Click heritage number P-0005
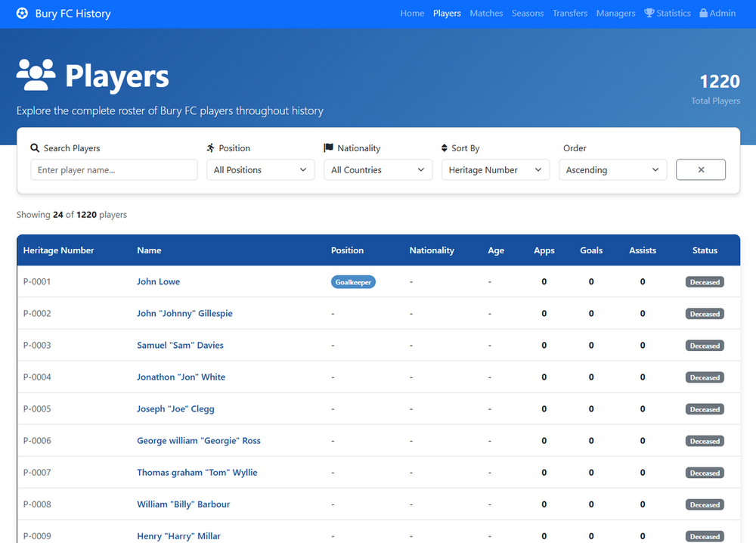 36,409
